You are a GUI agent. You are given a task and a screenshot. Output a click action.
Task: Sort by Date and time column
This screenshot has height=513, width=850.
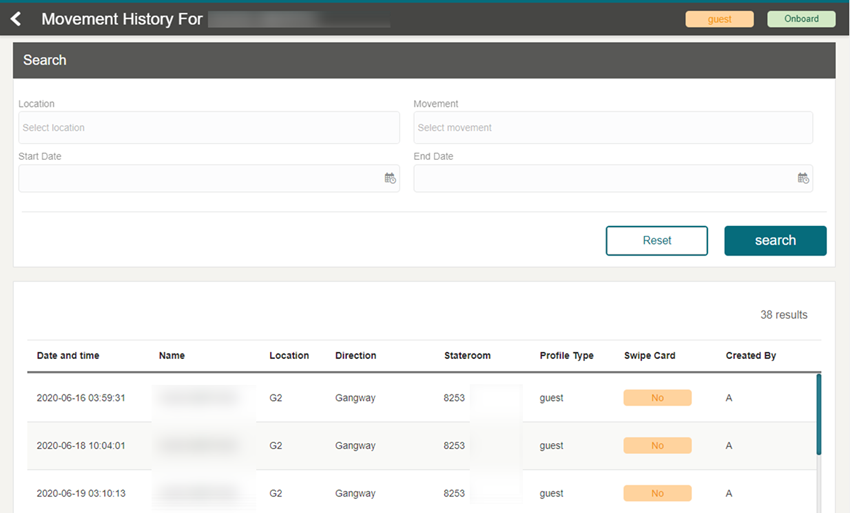68,355
